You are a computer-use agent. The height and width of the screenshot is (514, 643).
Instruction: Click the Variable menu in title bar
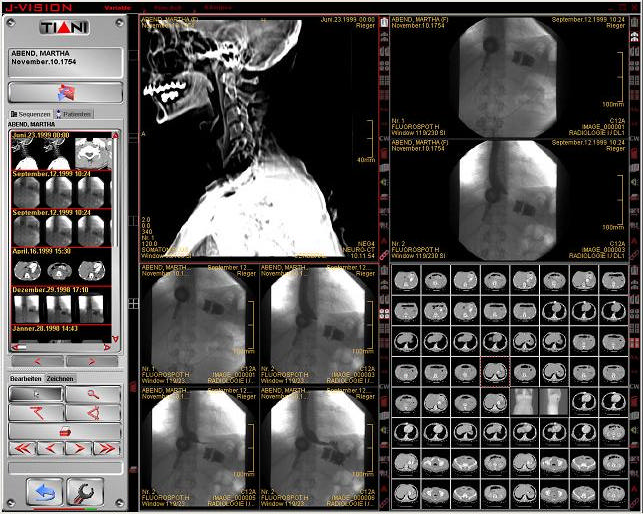117,7
